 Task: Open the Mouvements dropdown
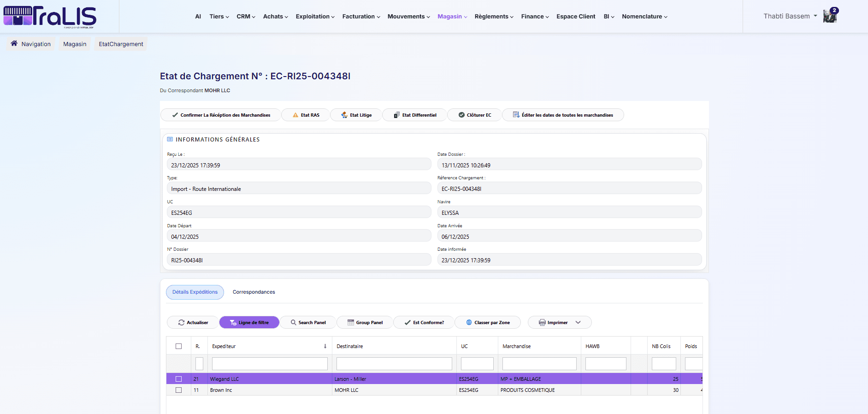[x=409, y=17]
